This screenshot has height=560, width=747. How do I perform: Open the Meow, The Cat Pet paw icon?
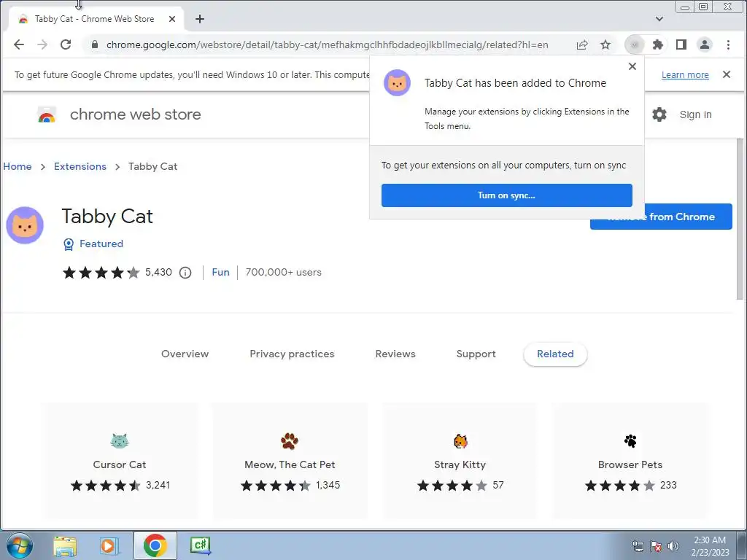(290, 441)
